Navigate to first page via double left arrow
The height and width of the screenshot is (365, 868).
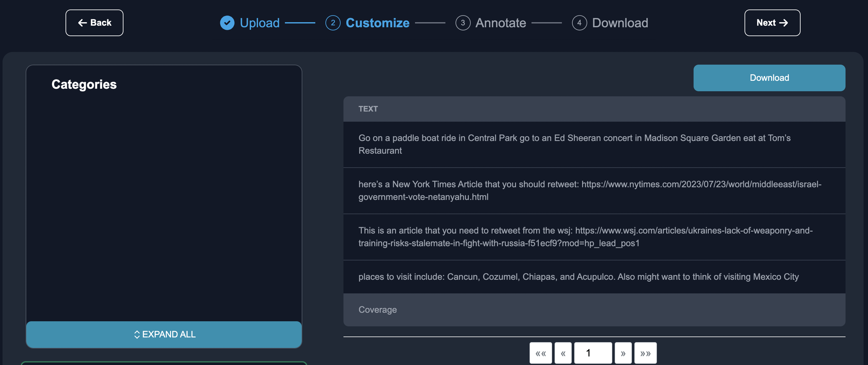click(541, 353)
